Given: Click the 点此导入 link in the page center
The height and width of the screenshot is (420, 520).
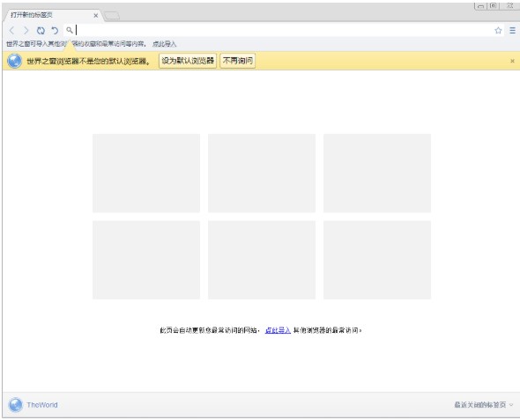Looking at the screenshot, I should coord(278,330).
